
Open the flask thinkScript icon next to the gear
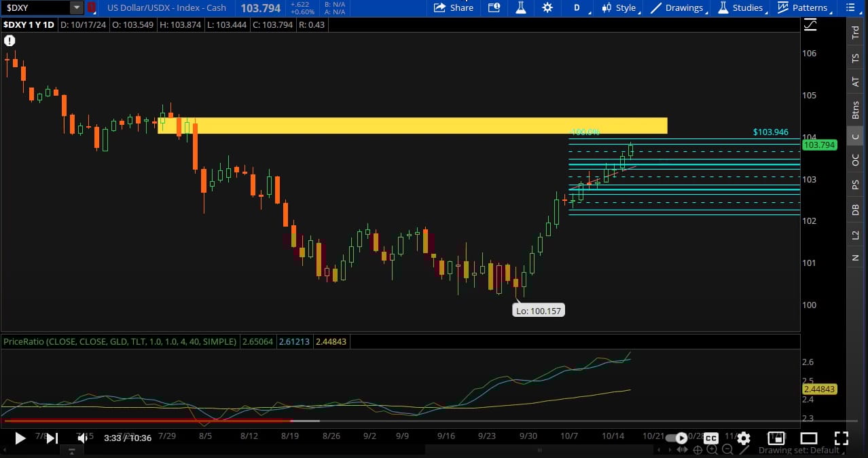tap(521, 7)
